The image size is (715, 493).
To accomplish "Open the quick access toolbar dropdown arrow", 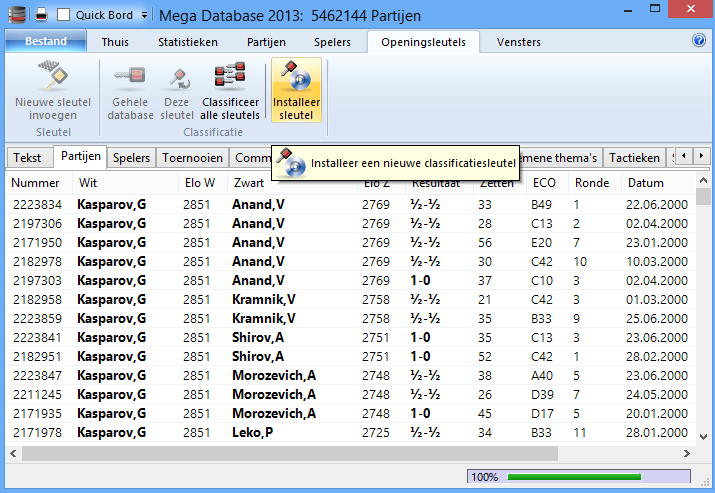I will [144, 16].
